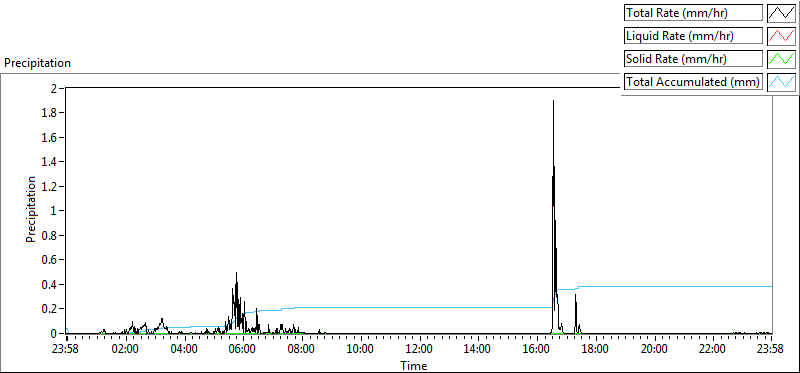Viewport: 800px width, 373px height.
Task: Click the 1.8 y-axis tick label
Action: 52,113
